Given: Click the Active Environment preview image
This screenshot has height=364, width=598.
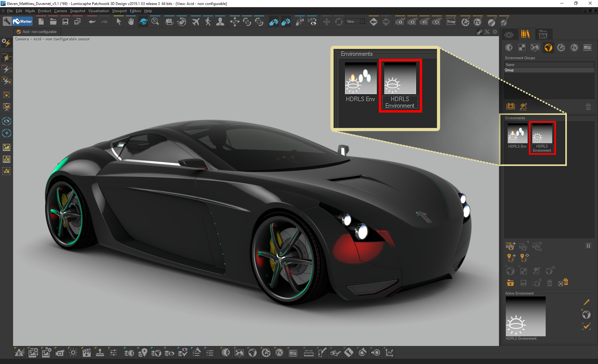Looking at the screenshot, I should coord(525,316).
